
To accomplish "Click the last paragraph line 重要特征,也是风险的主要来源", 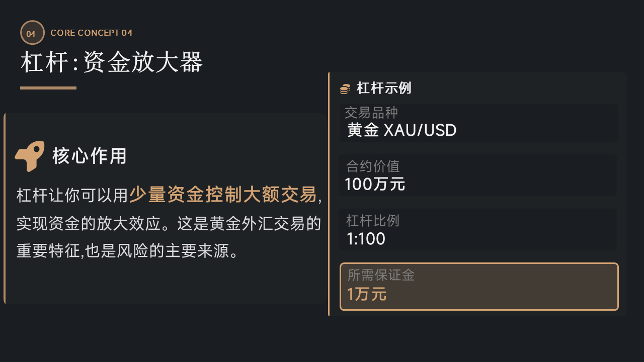I will click(127, 250).
